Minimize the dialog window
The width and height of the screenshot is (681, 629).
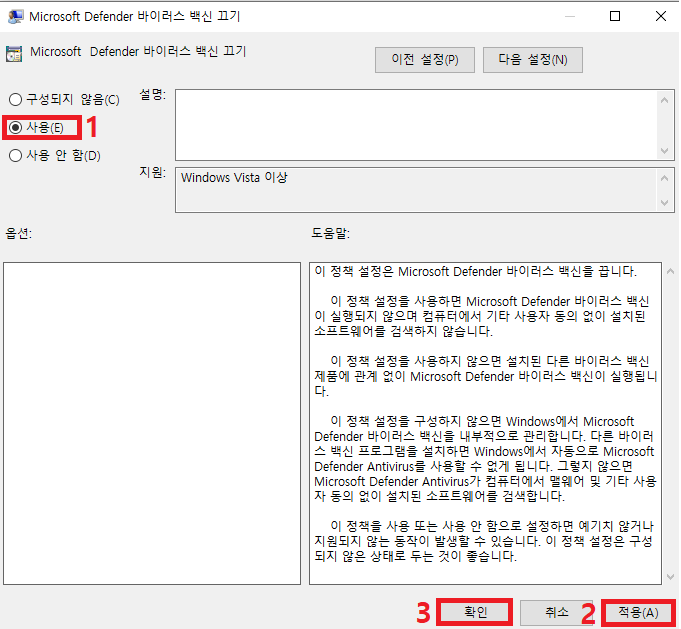(569, 17)
